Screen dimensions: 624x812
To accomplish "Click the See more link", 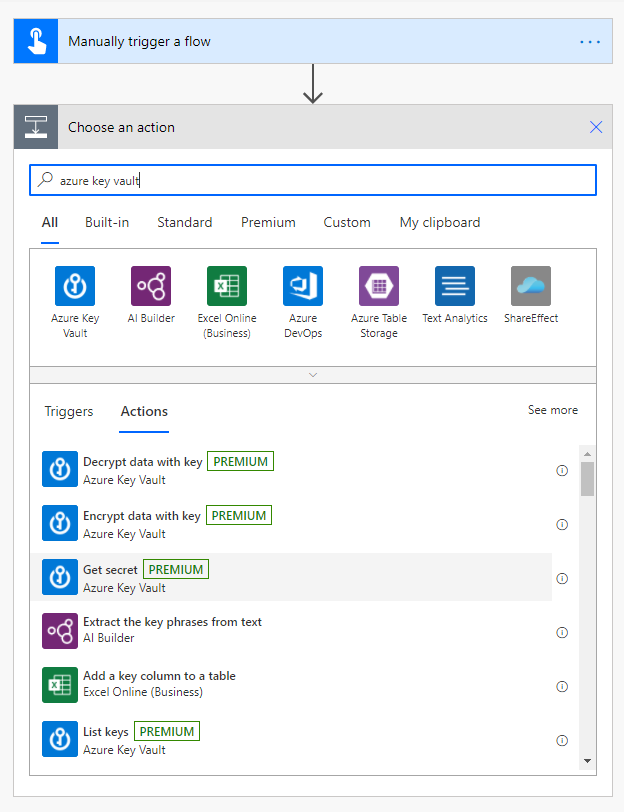I will [553, 410].
